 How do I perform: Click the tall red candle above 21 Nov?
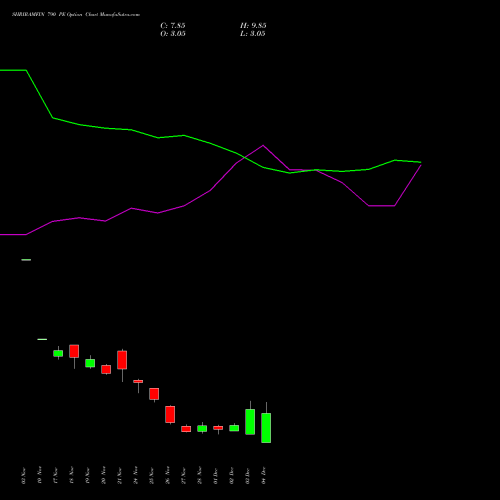[x=122, y=360]
